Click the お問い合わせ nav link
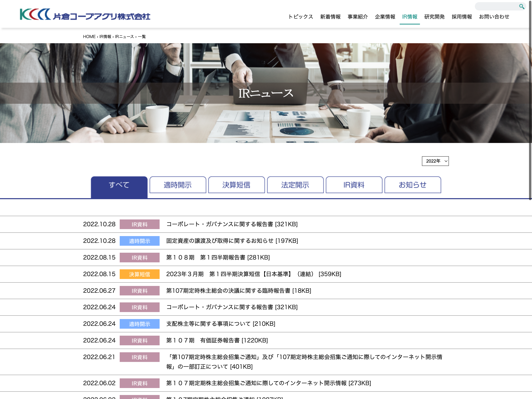This screenshot has width=532, height=399. (x=494, y=17)
